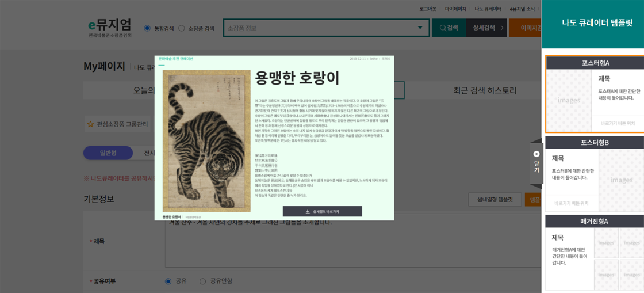
Task: Select the 통합검색 radio button
Action: coord(147,28)
